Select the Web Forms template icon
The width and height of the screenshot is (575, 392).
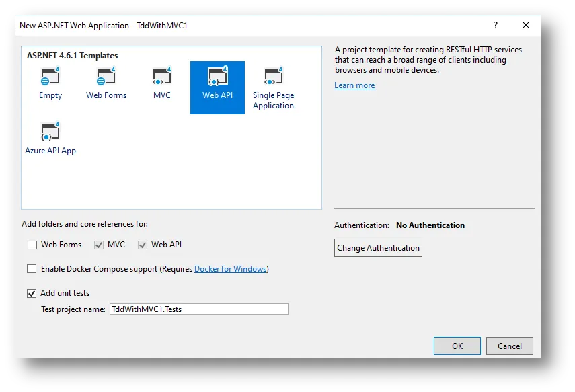[x=106, y=76]
